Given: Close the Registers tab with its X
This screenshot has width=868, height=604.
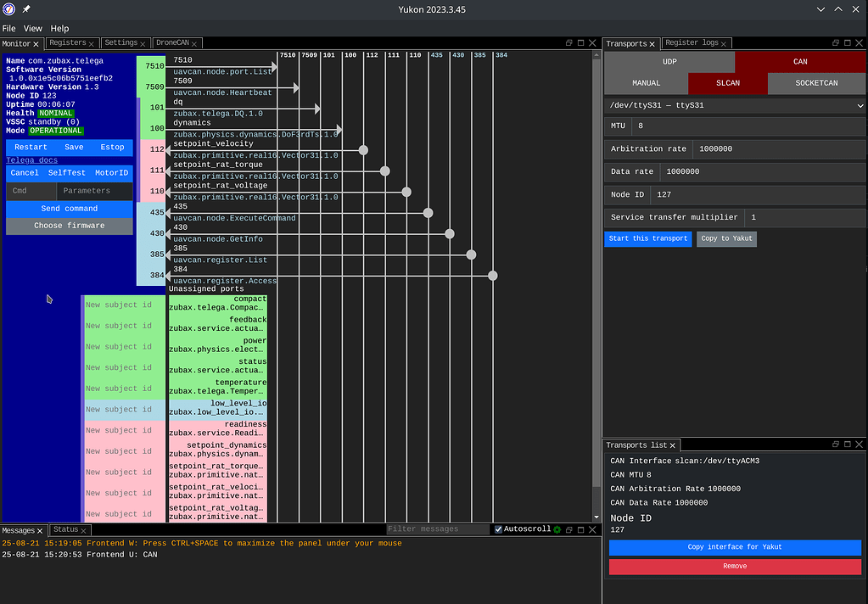Looking at the screenshot, I should pyautogui.click(x=92, y=44).
